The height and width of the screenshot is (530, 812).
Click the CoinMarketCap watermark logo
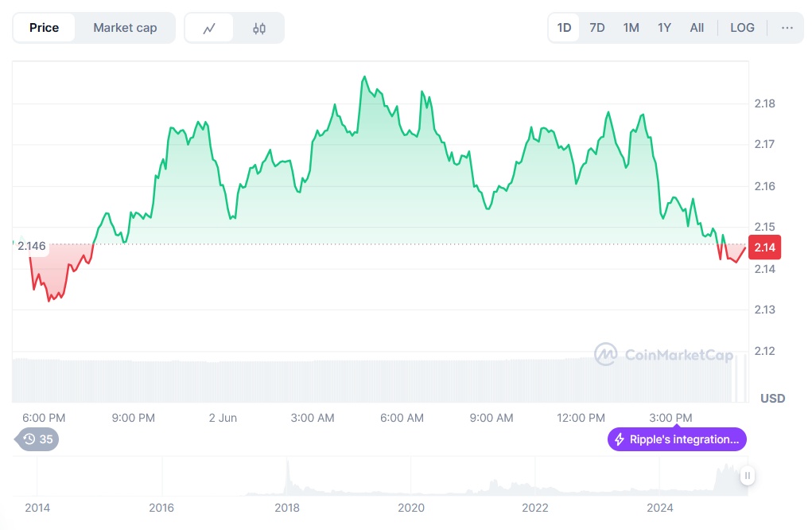coord(606,354)
